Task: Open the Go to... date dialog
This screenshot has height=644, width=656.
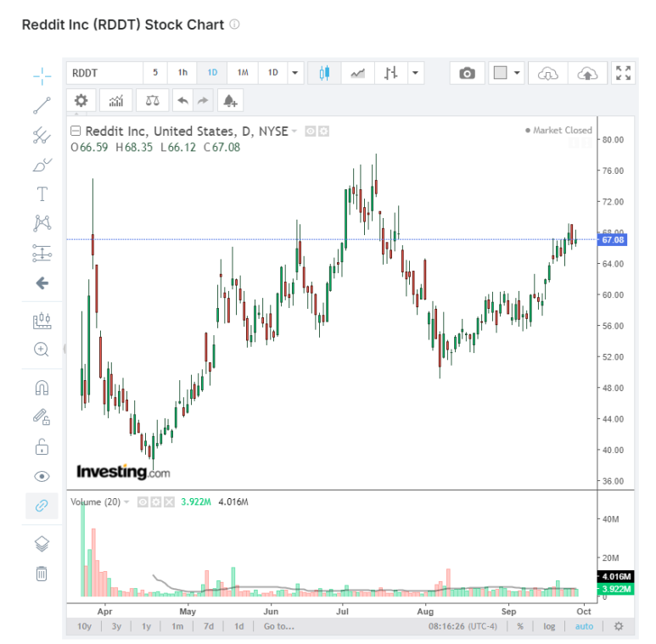Action: (278, 626)
